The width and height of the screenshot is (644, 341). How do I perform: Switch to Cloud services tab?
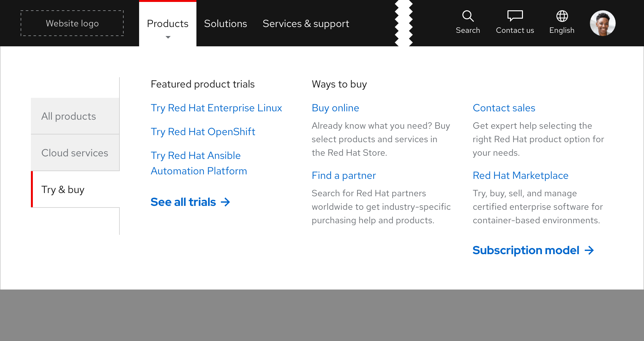coord(75,153)
